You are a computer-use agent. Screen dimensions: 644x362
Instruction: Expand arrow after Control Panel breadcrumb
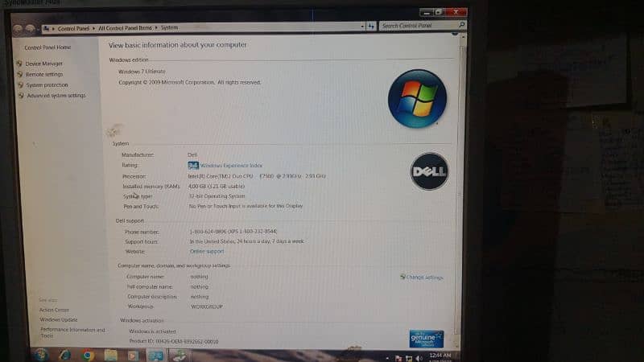click(93, 28)
